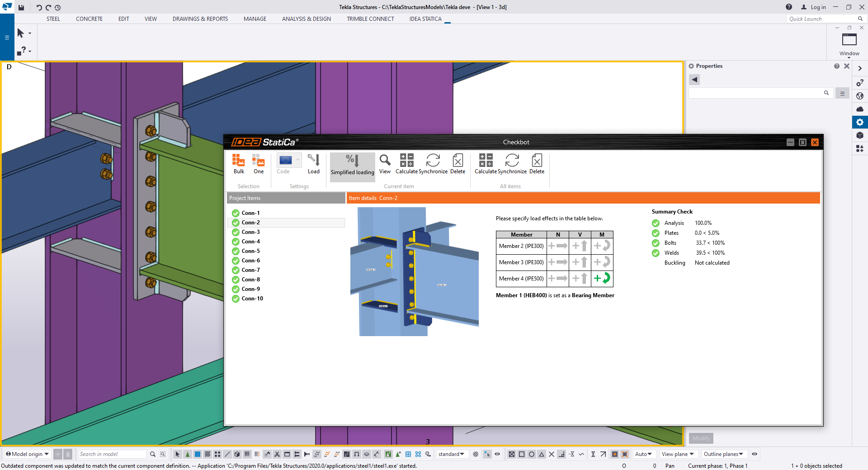Viewport: 868px width, 470px height.
Task: Click the View icon for the current item
Action: coord(385,164)
